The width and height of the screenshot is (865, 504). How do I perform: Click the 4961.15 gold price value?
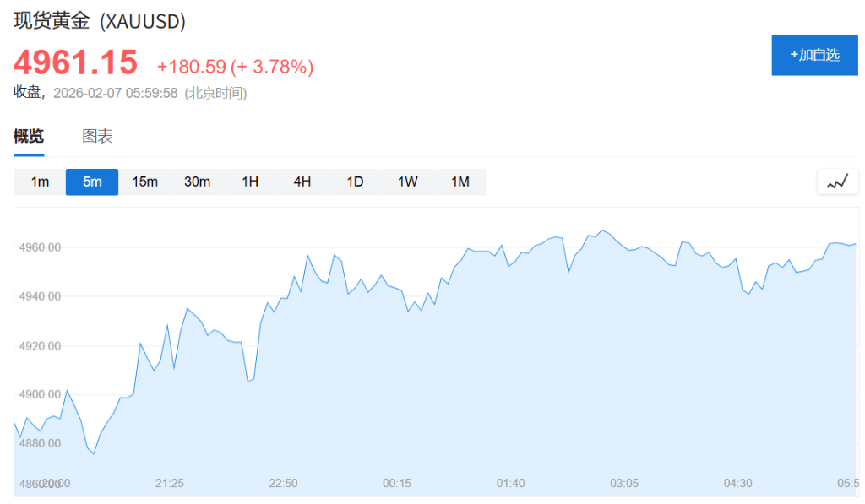pos(75,62)
